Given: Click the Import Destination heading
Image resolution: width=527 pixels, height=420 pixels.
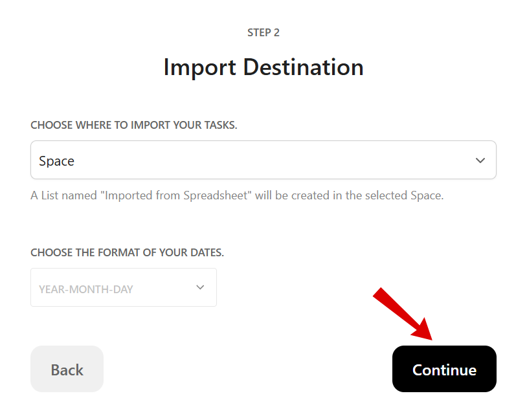Looking at the screenshot, I should point(263,67).
